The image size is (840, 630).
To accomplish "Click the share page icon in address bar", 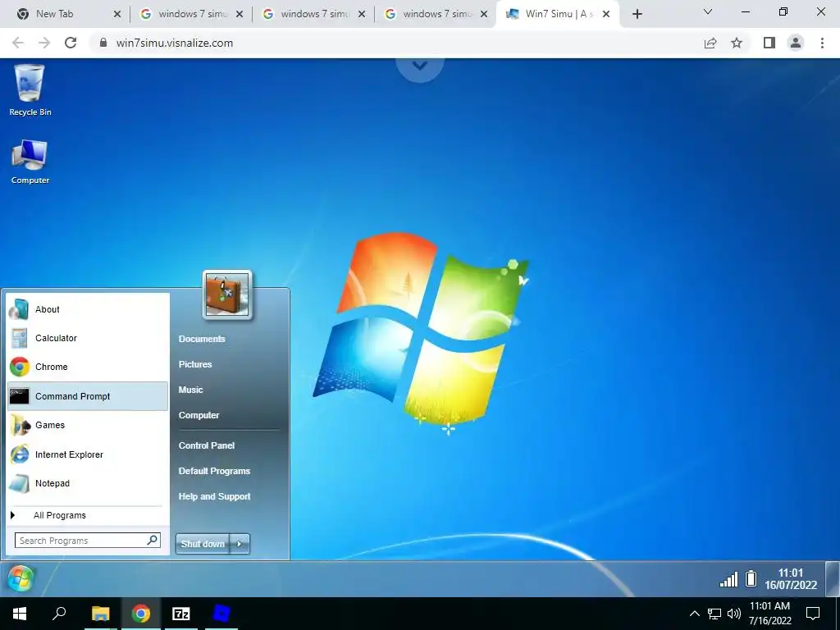I will pyautogui.click(x=710, y=43).
